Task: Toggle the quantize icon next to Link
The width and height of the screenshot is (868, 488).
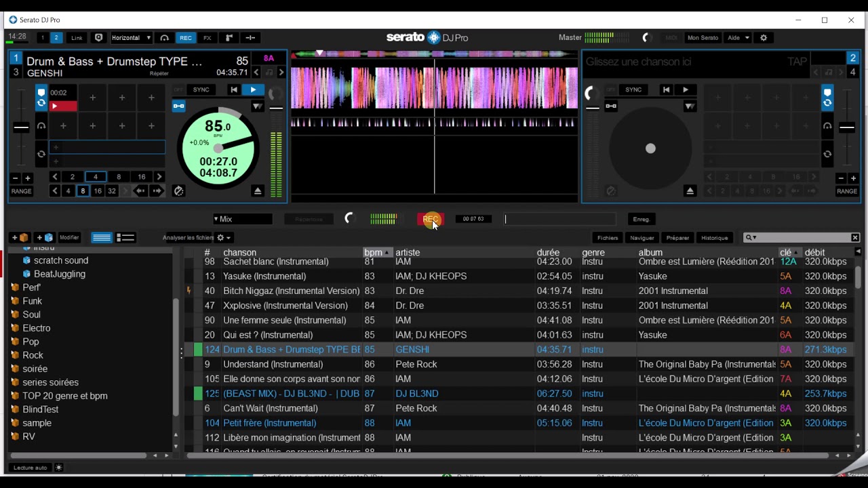Action: (99, 38)
